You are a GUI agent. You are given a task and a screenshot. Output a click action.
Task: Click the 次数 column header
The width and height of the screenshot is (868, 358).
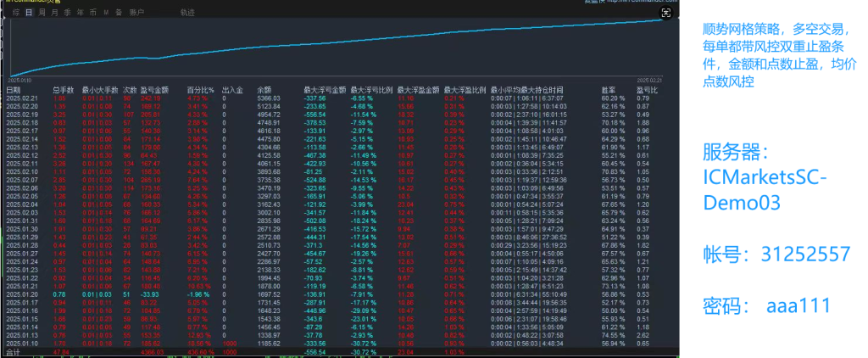[x=130, y=90]
